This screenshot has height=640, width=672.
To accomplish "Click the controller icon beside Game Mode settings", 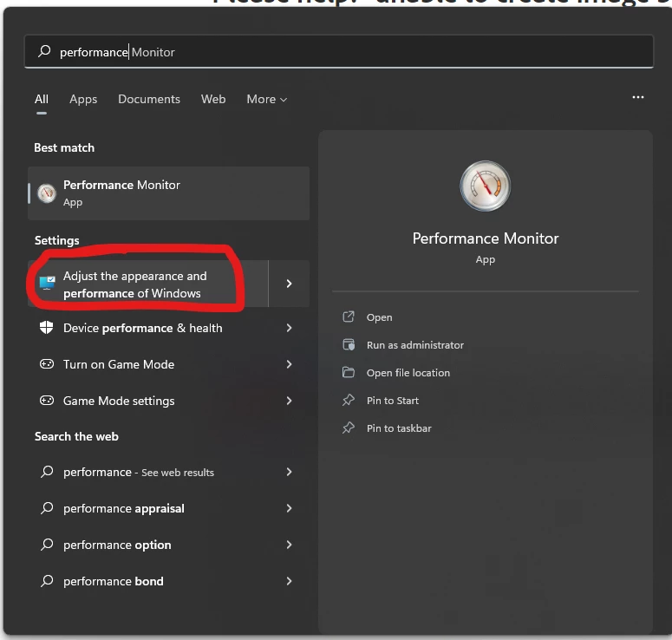I will (47, 401).
